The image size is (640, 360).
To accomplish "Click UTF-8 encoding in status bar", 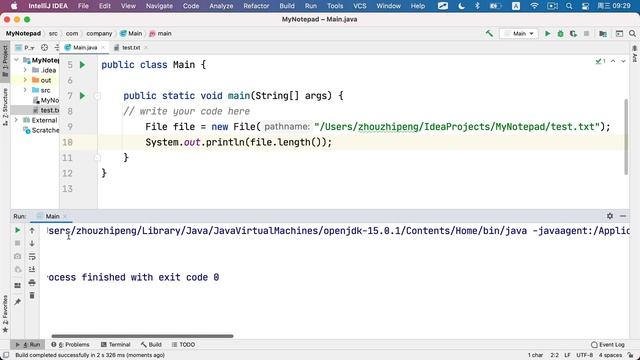I will coord(584,355).
